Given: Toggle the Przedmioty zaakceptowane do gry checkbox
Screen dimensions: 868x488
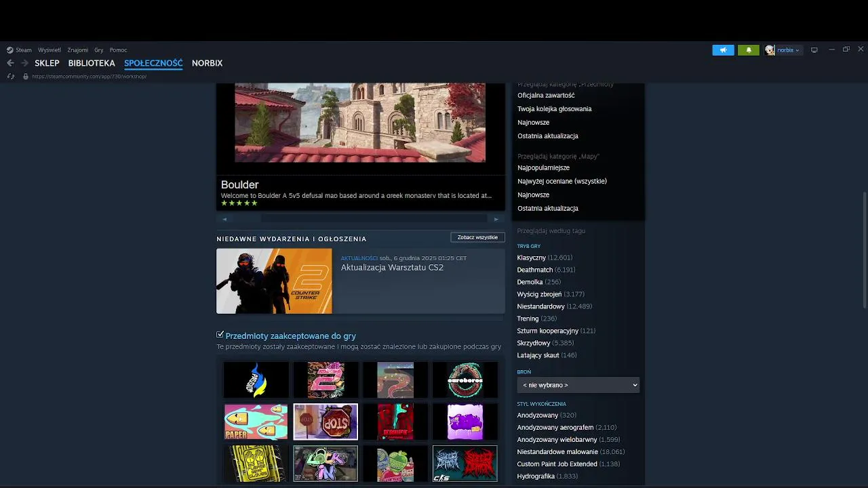Looking at the screenshot, I should pos(220,335).
